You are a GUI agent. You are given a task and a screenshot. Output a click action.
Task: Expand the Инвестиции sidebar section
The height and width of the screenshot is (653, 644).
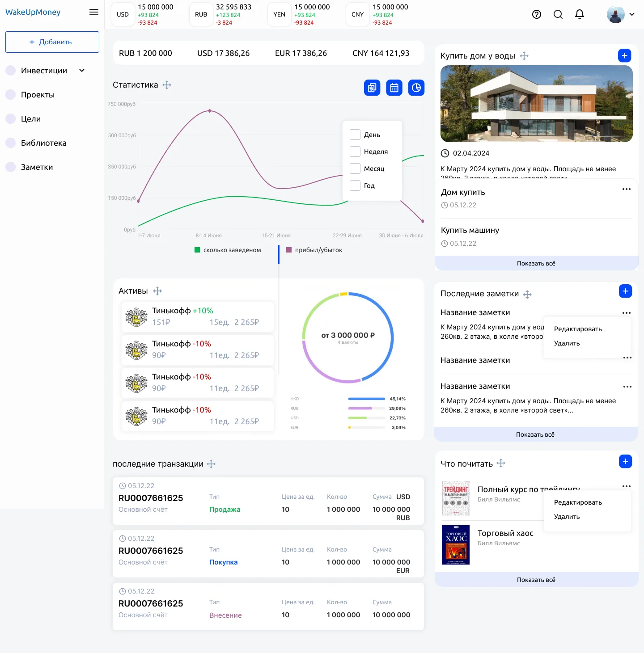[x=82, y=70]
